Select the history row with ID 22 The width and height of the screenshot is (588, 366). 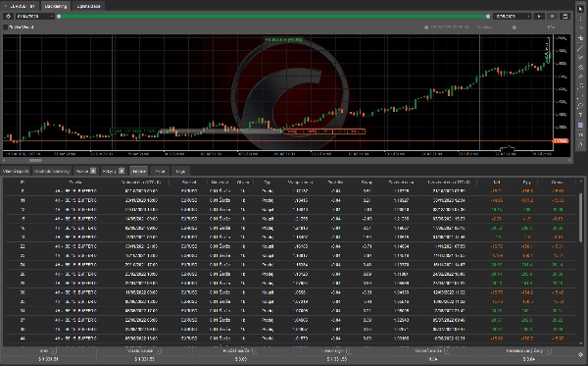coord(290,246)
